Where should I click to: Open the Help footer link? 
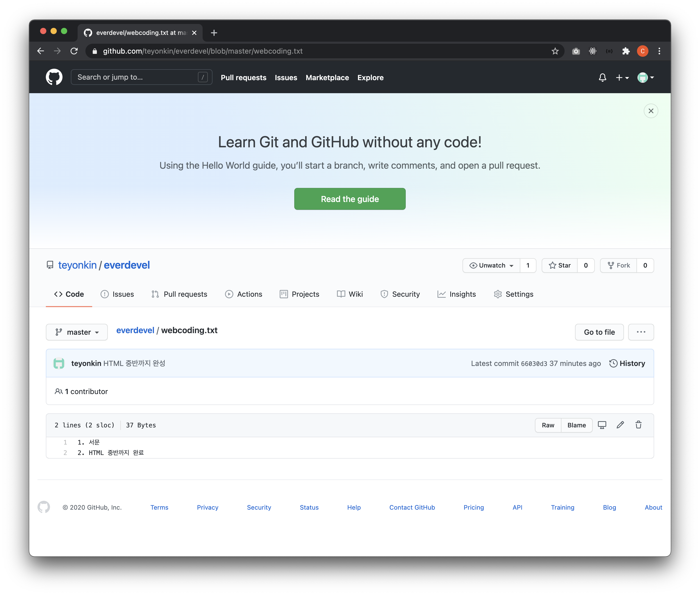coord(354,507)
